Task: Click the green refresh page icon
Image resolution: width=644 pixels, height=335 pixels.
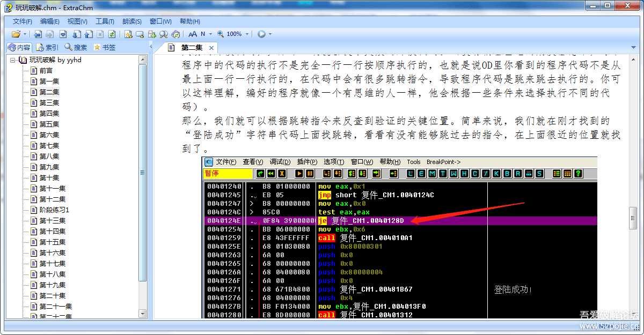Action: [x=112, y=34]
